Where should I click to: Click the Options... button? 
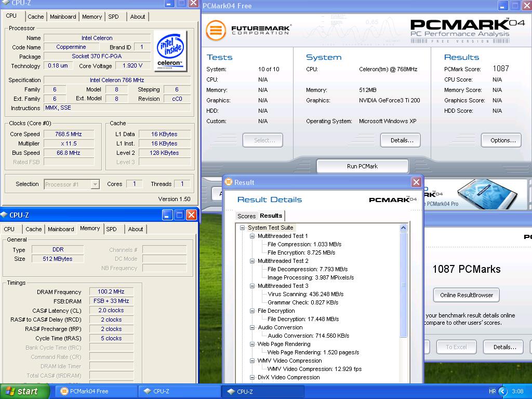(x=501, y=140)
